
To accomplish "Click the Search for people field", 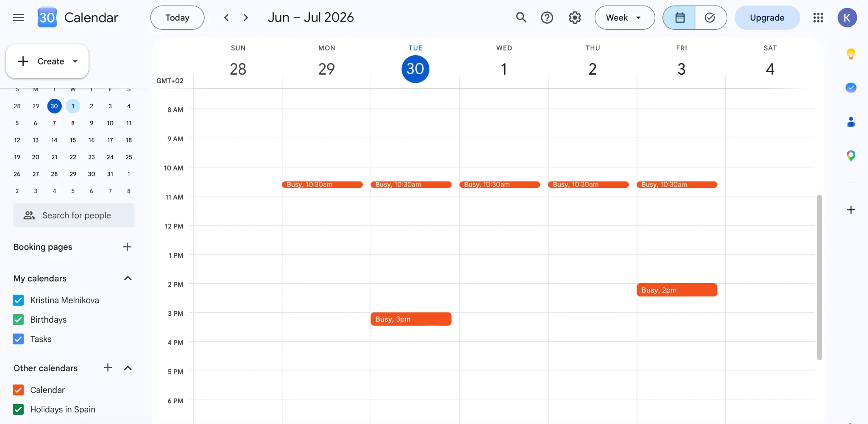I will 74,215.
